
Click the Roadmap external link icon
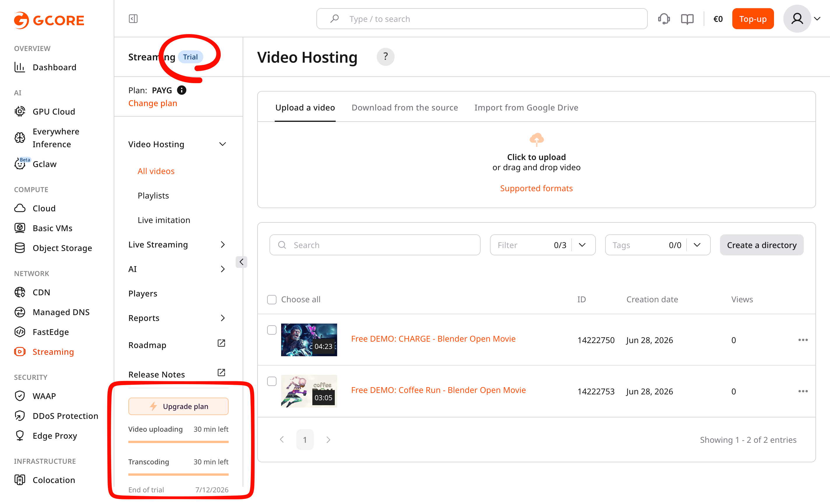coord(221,343)
